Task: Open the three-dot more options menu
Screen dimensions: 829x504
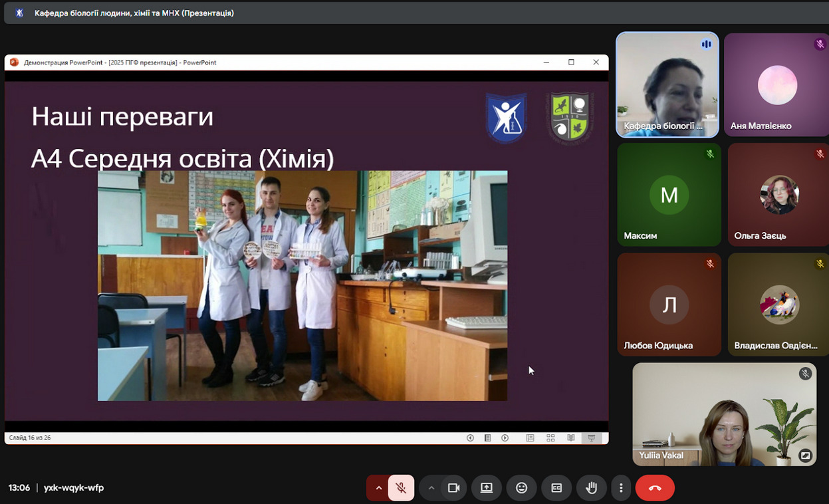Action: point(621,488)
